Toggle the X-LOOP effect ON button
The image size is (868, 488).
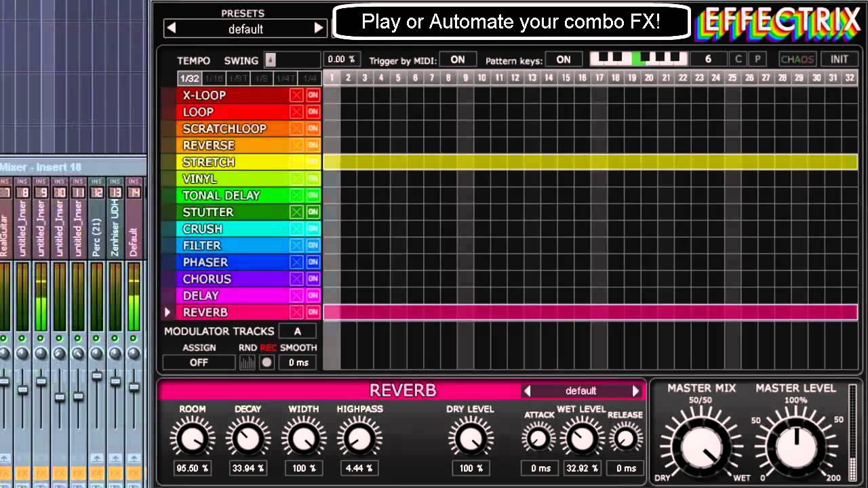(x=313, y=95)
